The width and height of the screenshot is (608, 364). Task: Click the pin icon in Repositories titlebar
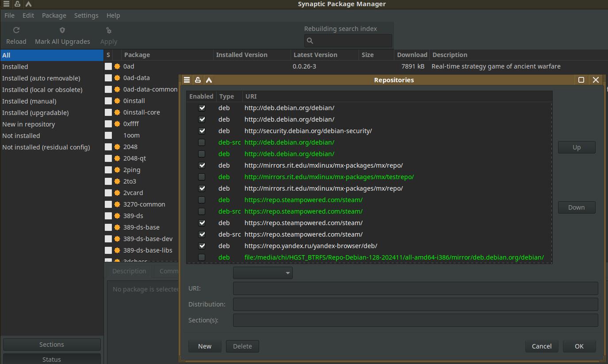tap(198, 80)
